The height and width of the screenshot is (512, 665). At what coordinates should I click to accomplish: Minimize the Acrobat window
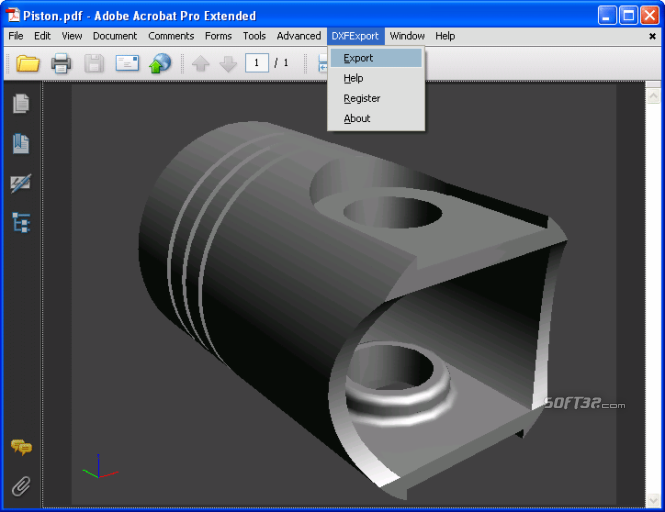click(x=607, y=16)
